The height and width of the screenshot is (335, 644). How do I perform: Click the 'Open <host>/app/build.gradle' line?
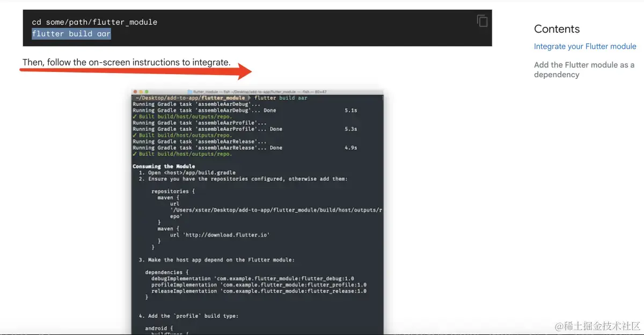click(x=188, y=173)
